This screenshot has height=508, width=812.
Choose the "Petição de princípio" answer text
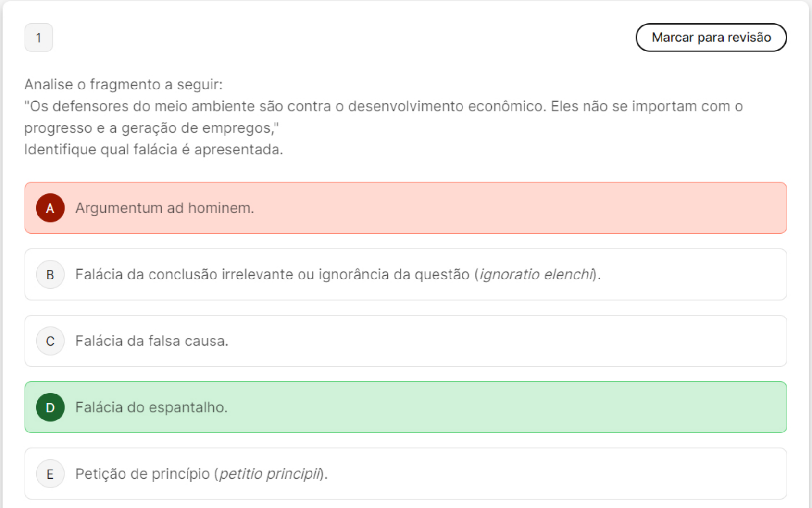click(142, 474)
